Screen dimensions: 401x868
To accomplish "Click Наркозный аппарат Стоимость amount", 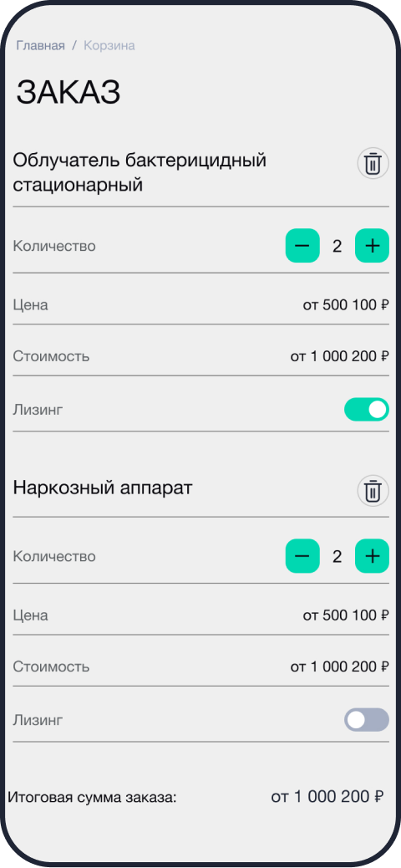I will pos(340,666).
